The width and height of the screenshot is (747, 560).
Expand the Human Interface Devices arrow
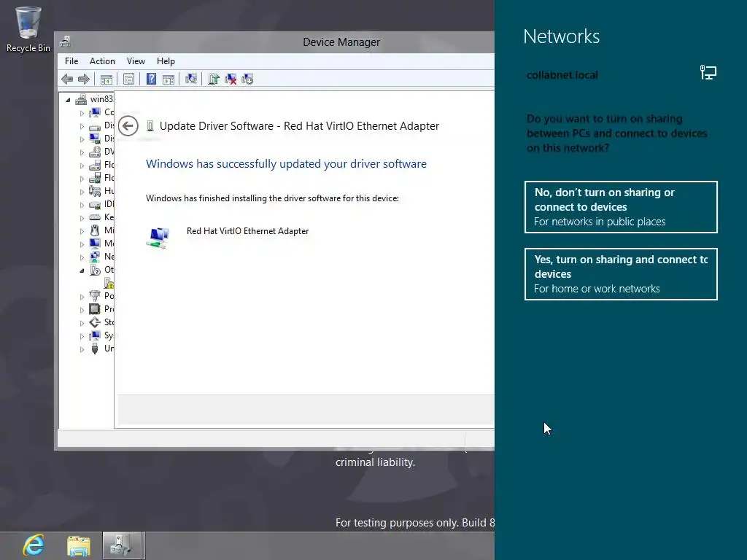click(x=82, y=192)
